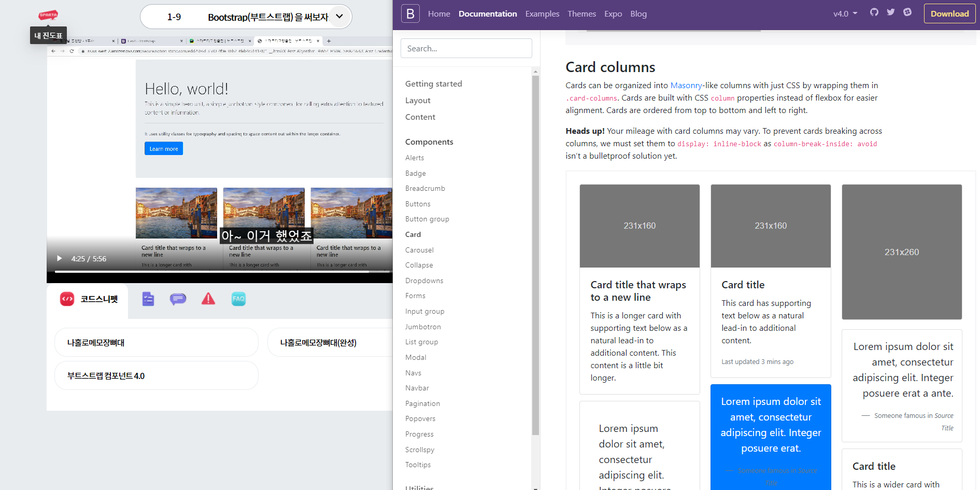Viewport: 980px width, 490px height.
Task: Open Collapse docs page
Action: coord(419,265)
